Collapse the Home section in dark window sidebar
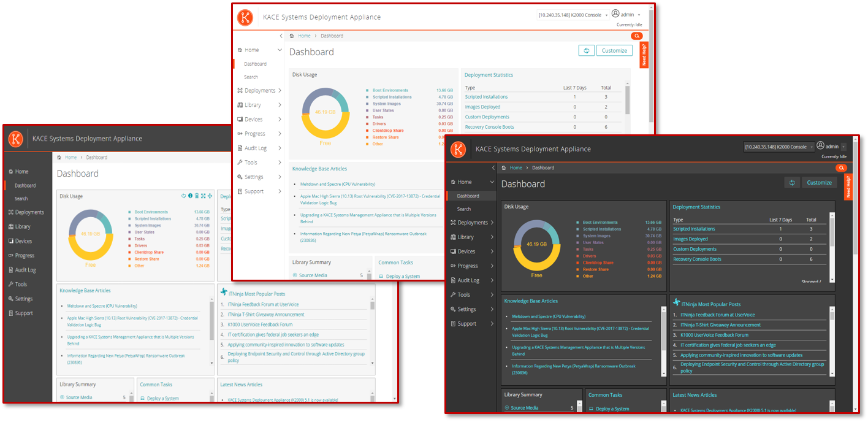The height and width of the screenshot is (422, 868). click(x=492, y=182)
